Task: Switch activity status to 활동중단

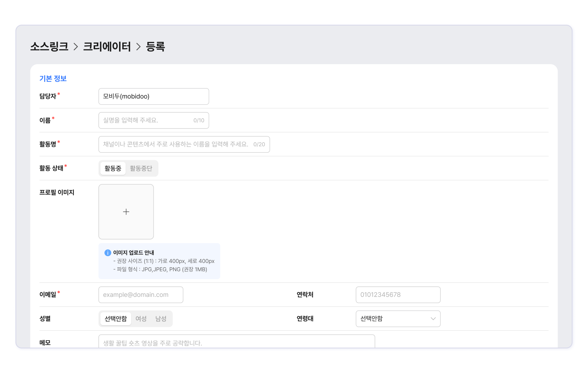Action: click(x=141, y=168)
